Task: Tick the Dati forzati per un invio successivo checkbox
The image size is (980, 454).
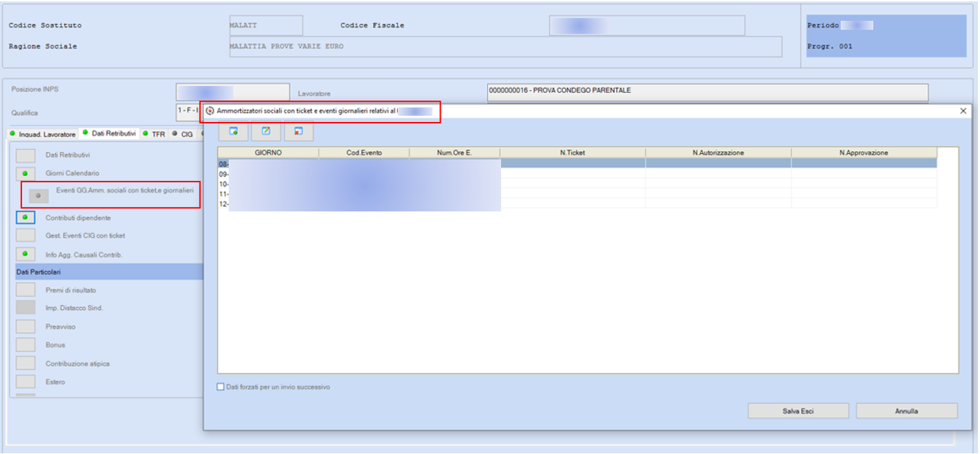Action: (x=221, y=387)
